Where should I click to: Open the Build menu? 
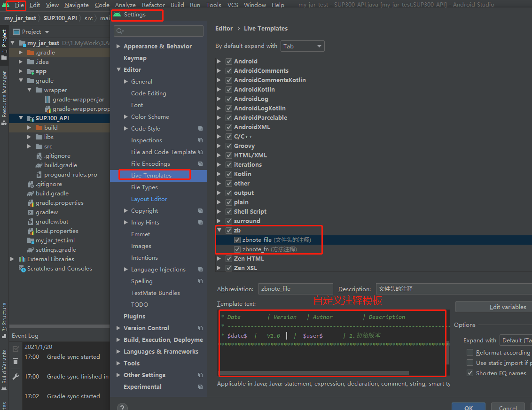pos(177,5)
